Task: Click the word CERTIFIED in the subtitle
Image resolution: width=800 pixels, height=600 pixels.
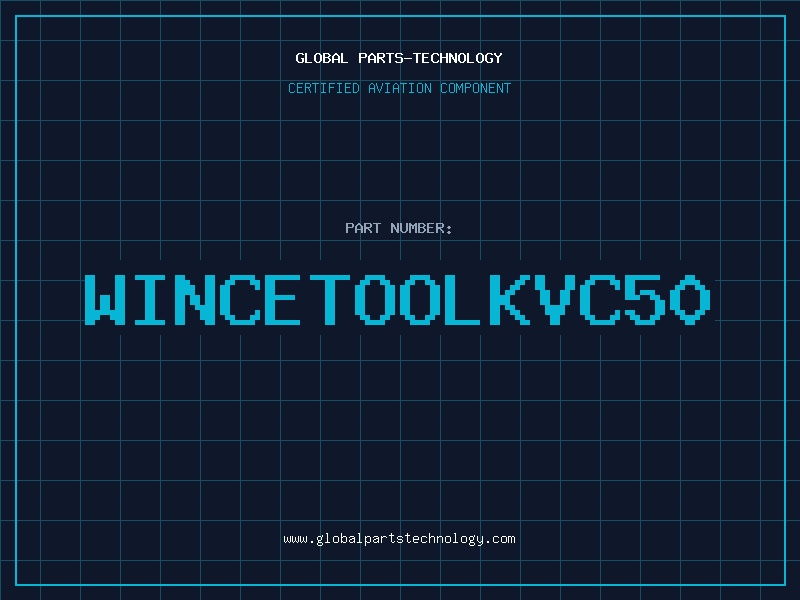Action: (324, 88)
